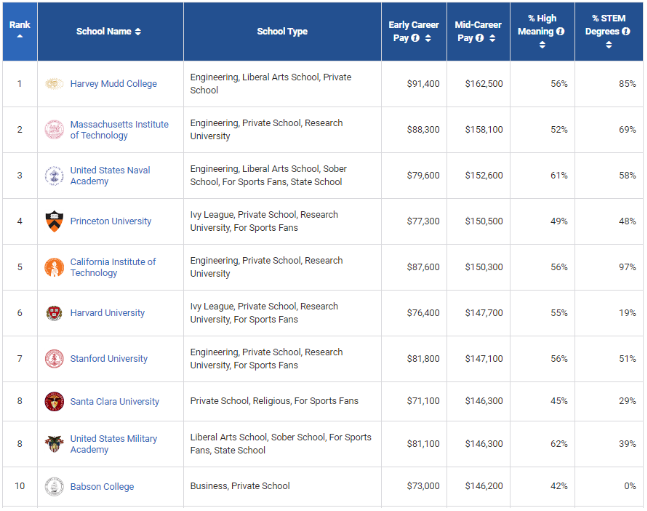Sort by Mid-Career Pay arrows
The image size is (647, 511).
492,38
